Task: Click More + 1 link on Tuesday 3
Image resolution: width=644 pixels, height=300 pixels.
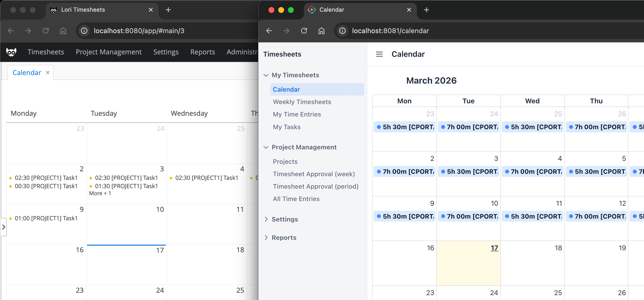Action: click(100, 193)
